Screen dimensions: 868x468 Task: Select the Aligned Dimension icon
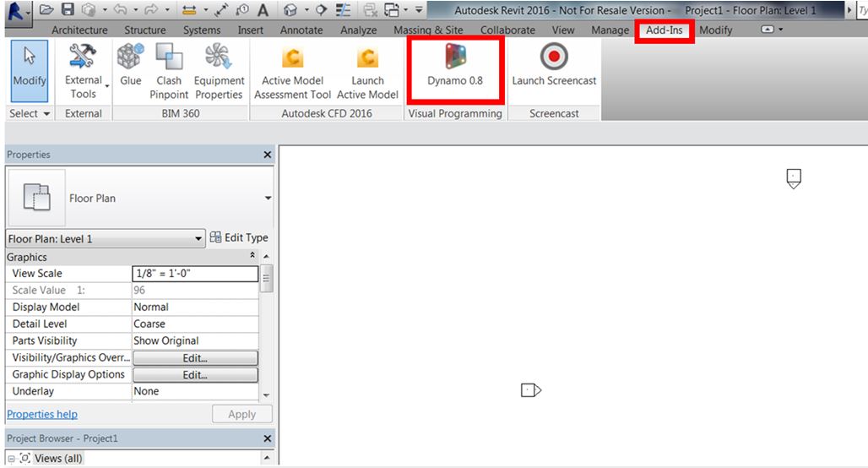(x=221, y=10)
